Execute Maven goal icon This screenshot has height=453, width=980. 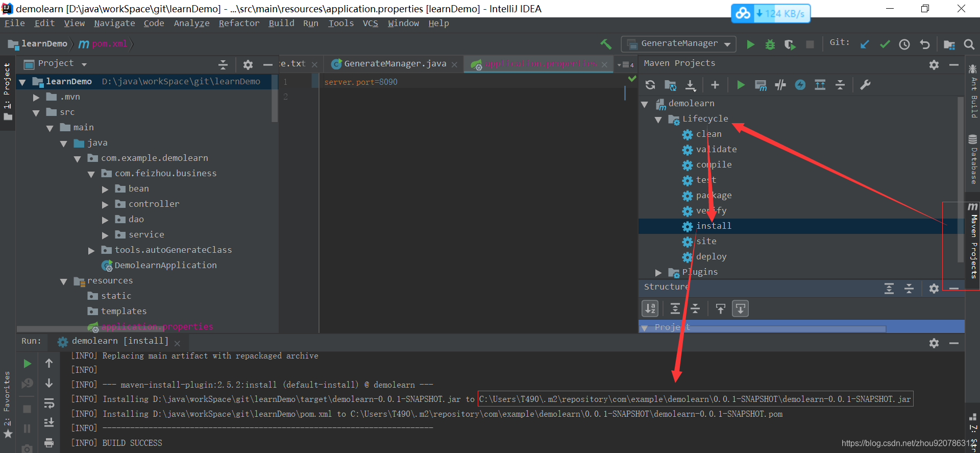tap(761, 85)
